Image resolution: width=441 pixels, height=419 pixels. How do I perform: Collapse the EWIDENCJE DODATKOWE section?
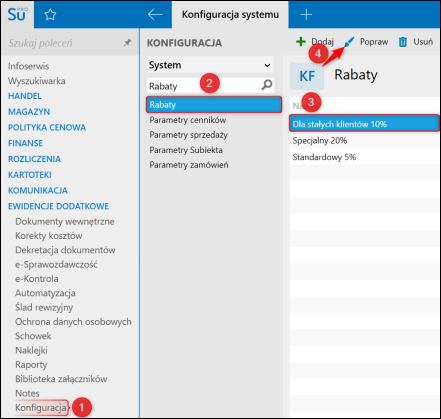click(58, 206)
